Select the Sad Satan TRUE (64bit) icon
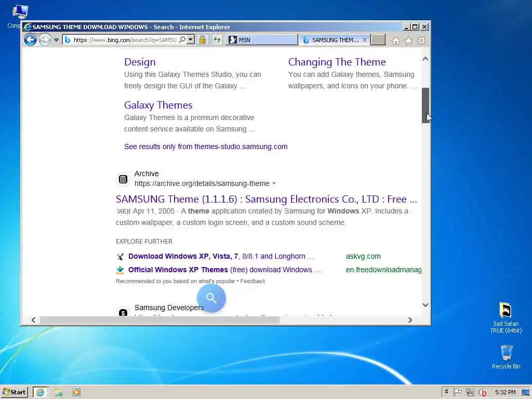The width and height of the screenshot is (532, 399). click(506, 317)
